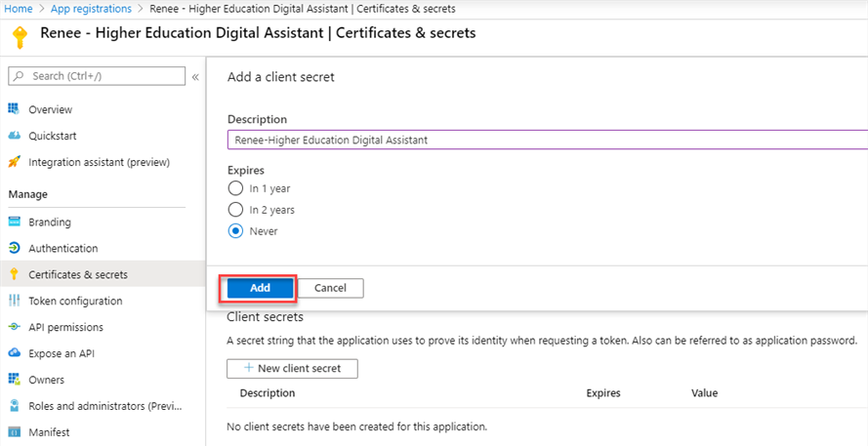Click the Authentication icon
Viewport: 868px width, 446px height.
click(14, 248)
